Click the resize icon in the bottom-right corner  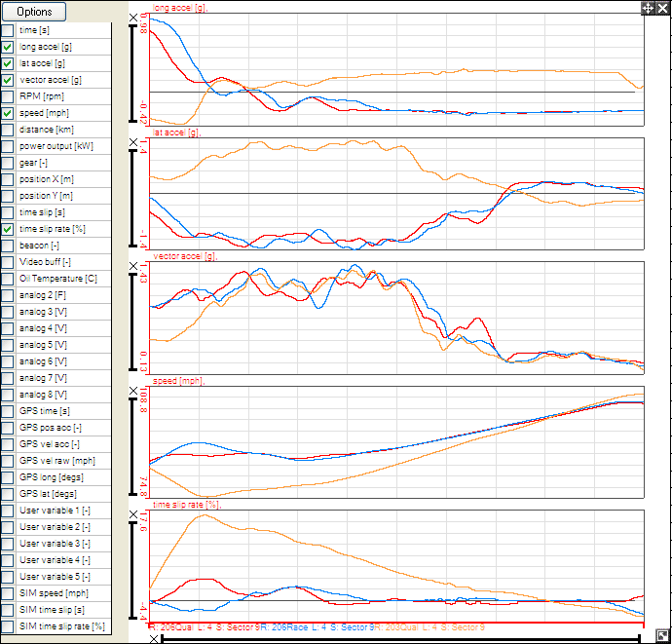point(662,633)
